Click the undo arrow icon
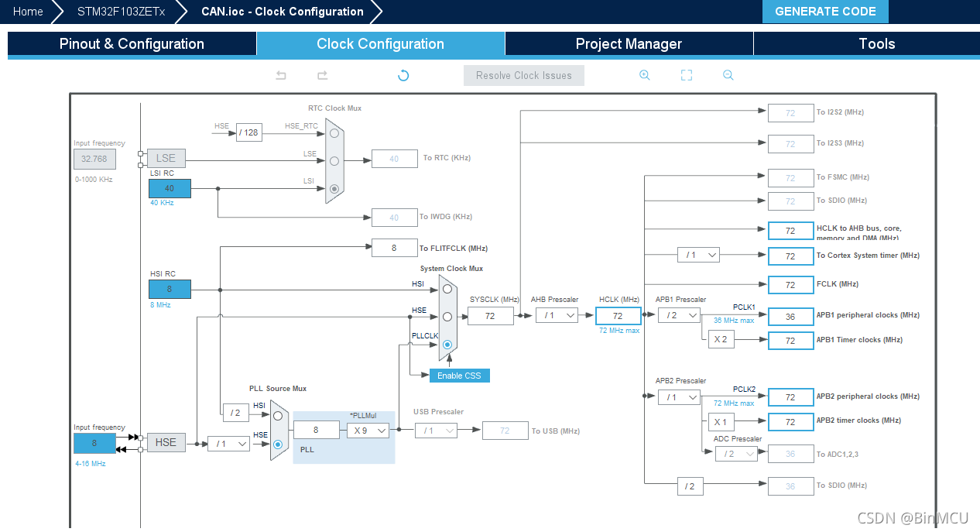The width and height of the screenshot is (980, 532). 281,75
